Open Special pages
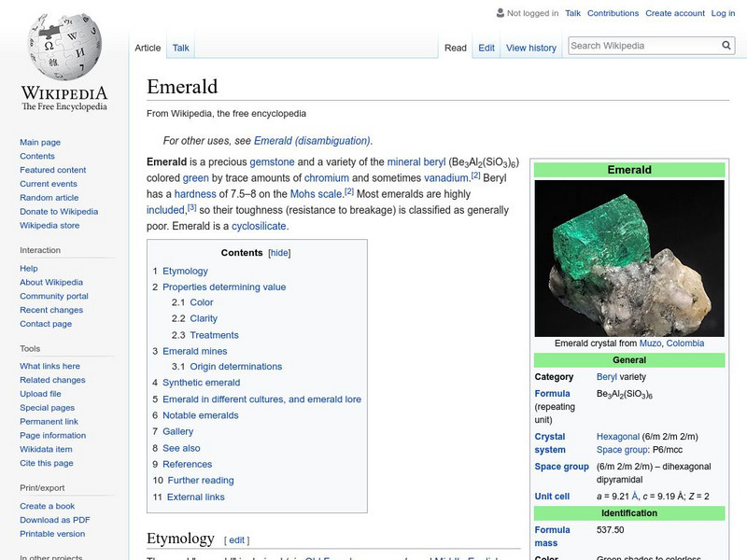This screenshot has width=747, height=560. pyautogui.click(x=48, y=408)
